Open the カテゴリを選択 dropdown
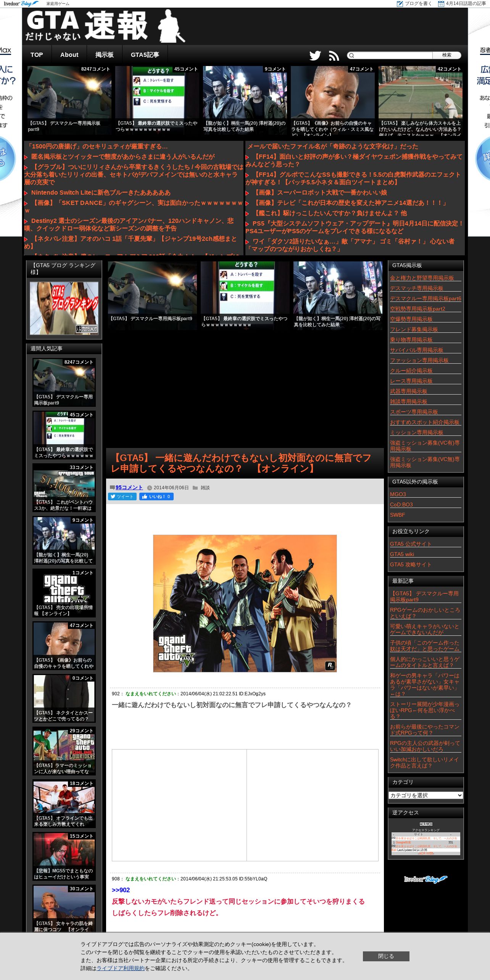This screenshot has width=490, height=980. coord(426,795)
